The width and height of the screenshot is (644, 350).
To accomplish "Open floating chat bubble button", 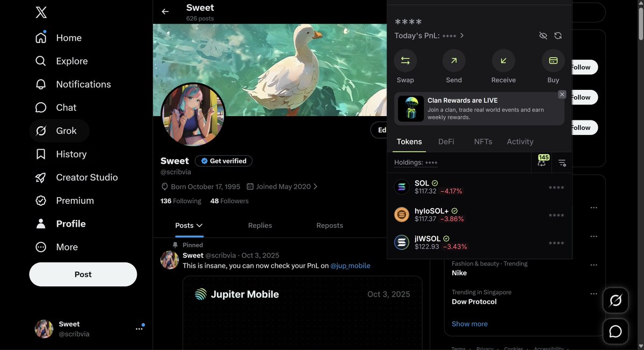I will 615,331.
